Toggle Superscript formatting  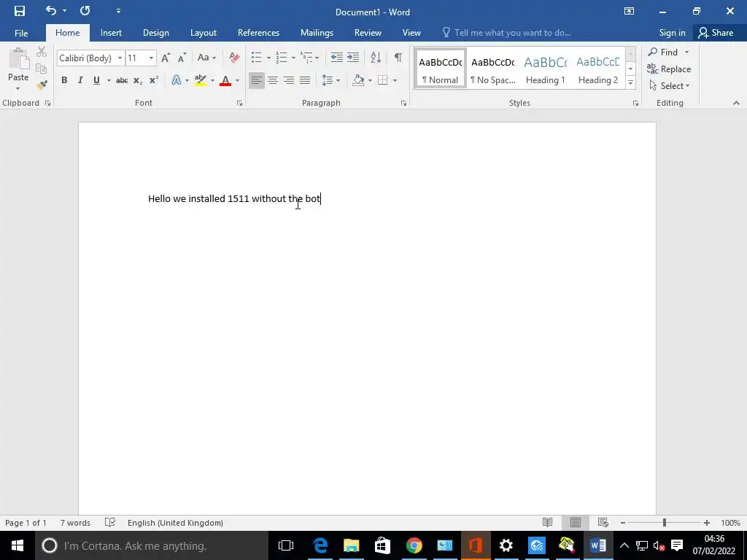click(153, 80)
